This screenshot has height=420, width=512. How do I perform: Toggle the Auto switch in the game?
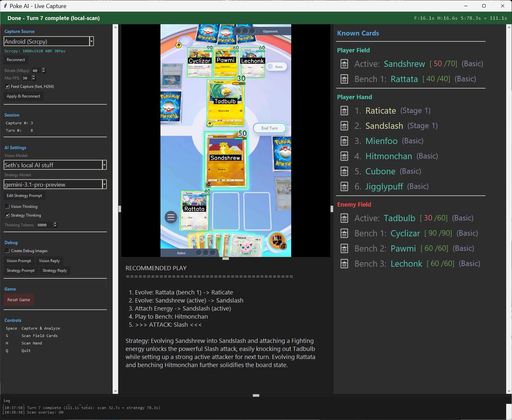276,67
